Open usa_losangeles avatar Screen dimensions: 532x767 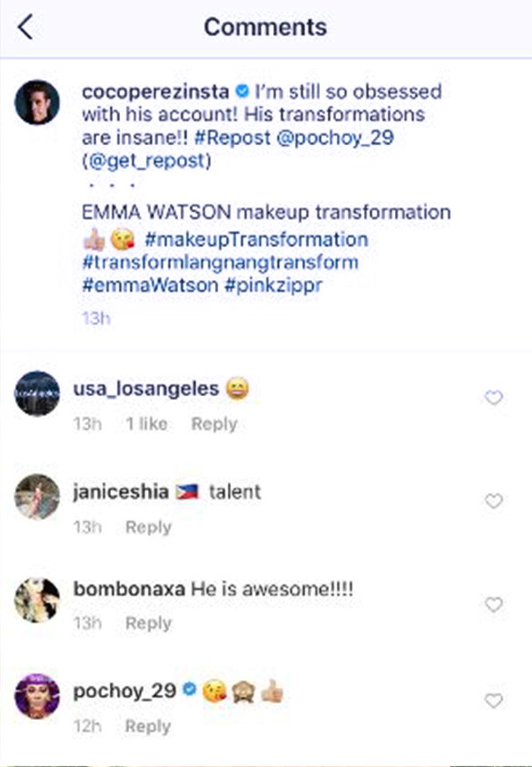coord(37,394)
